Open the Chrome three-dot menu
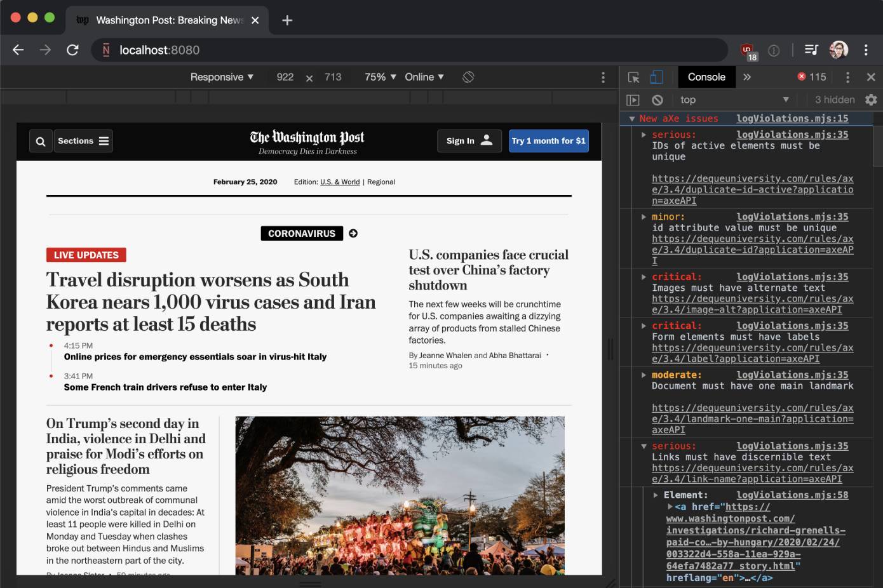The height and width of the screenshot is (588, 883). (866, 50)
